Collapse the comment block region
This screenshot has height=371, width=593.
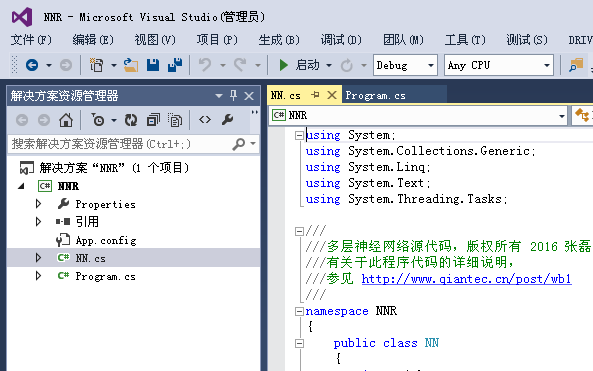tap(299, 231)
